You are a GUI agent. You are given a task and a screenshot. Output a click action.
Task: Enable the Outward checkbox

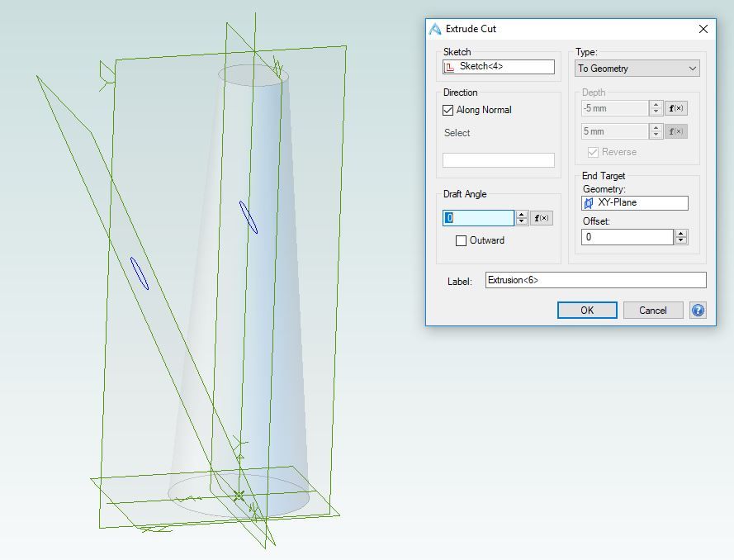pos(461,240)
